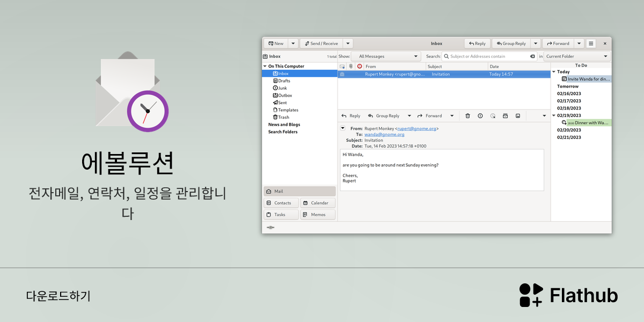Switch to the Tasks view
644x322 pixels.
281,215
